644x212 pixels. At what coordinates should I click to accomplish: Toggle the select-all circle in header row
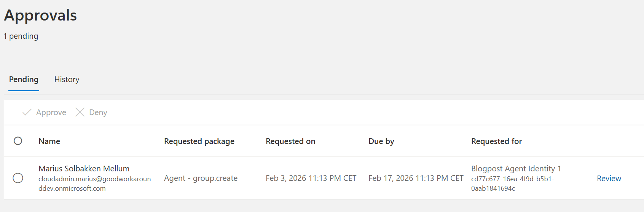click(x=18, y=141)
